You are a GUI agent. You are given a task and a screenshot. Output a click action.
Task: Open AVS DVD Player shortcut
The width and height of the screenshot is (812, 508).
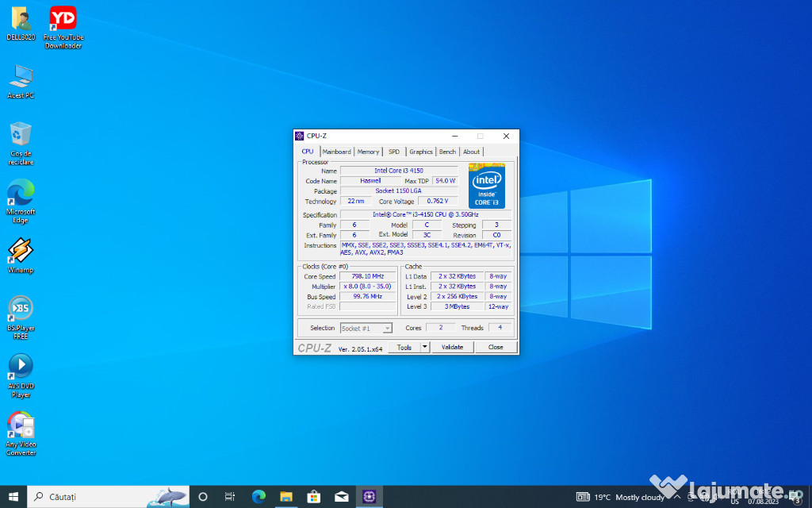21,367
